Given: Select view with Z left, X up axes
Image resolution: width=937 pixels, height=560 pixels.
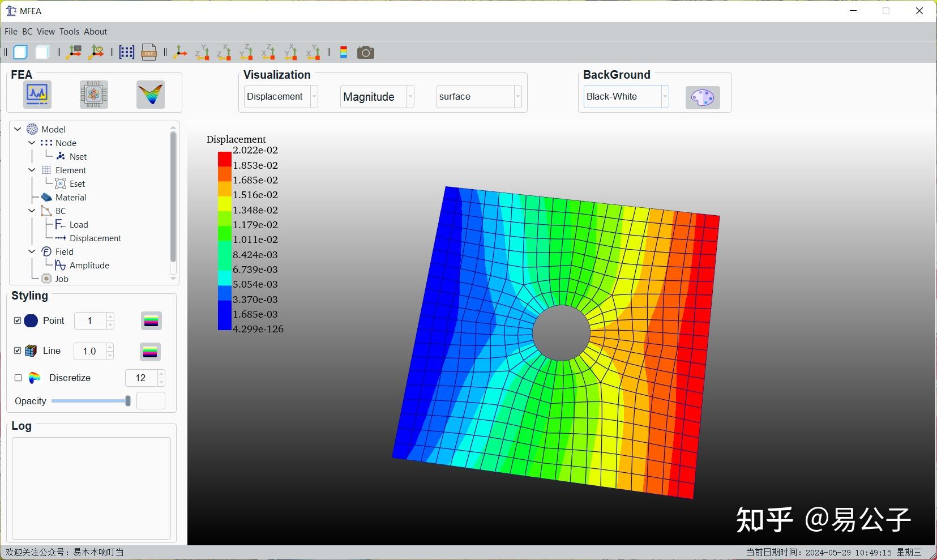Looking at the screenshot, I should coord(224,52).
